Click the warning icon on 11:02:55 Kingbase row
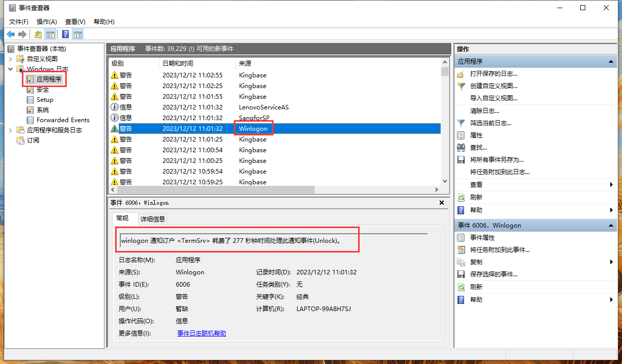This screenshot has width=622, height=364. tap(115, 75)
